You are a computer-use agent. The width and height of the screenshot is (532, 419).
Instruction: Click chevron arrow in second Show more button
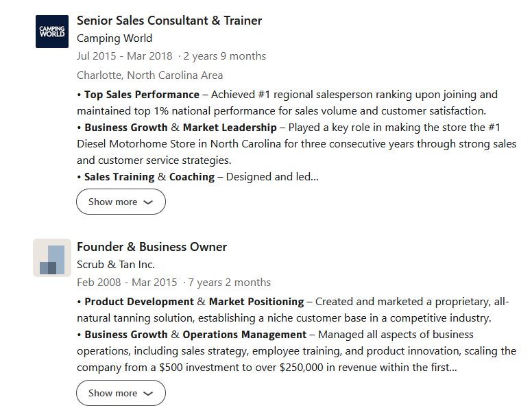(148, 394)
